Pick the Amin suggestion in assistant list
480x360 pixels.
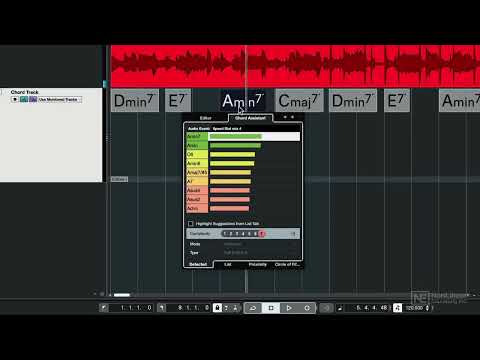(243, 145)
